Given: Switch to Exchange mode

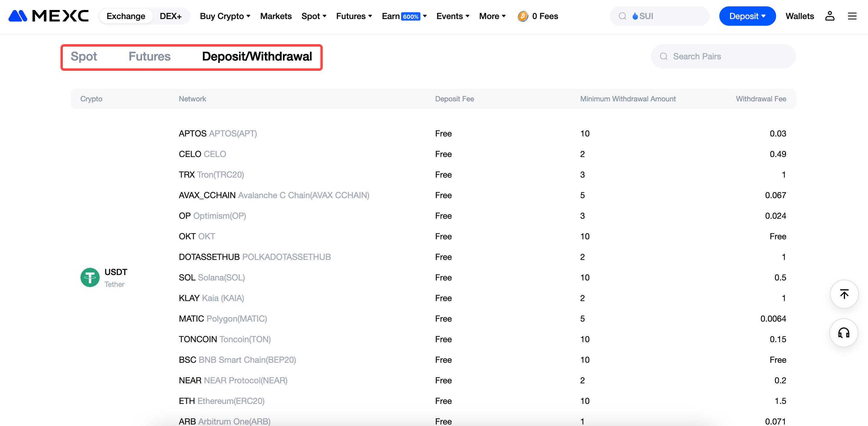Looking at the screenshot, I should 126,16.
